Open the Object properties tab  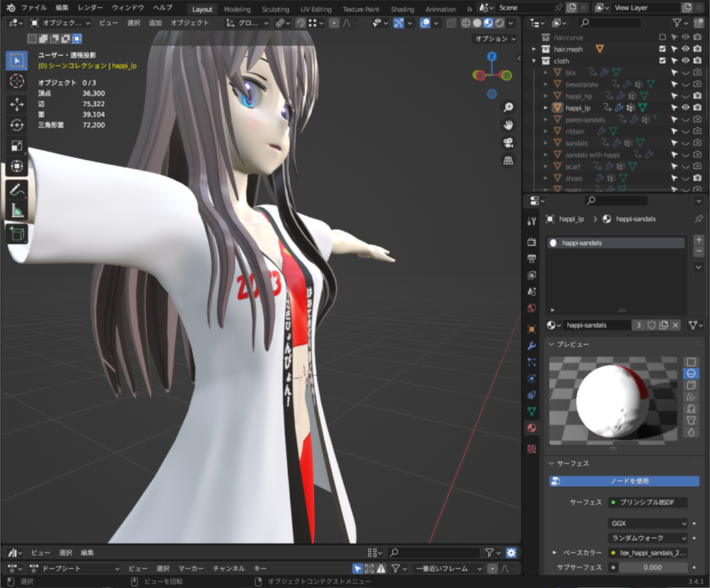532,329
